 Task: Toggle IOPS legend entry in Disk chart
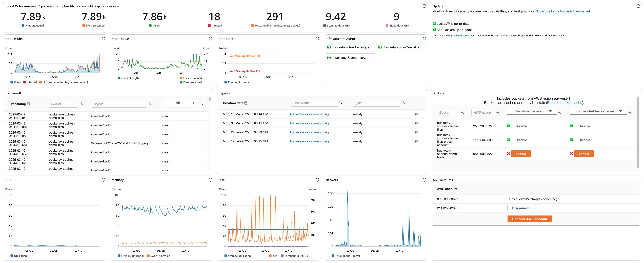point(273,256)
